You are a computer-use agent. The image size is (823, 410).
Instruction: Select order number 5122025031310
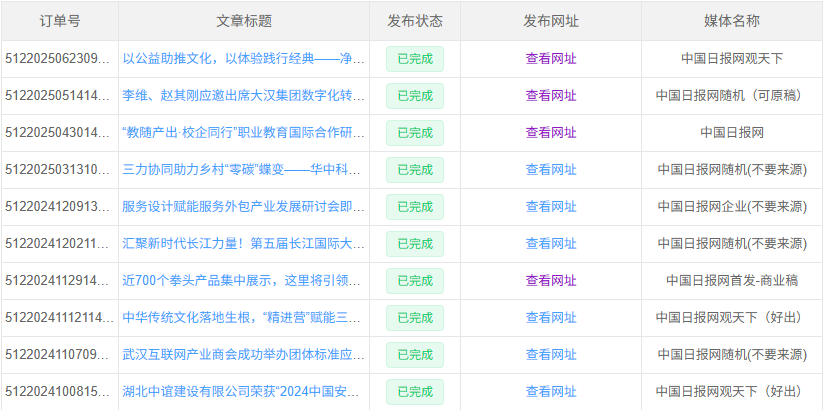(x=59, y=170)
